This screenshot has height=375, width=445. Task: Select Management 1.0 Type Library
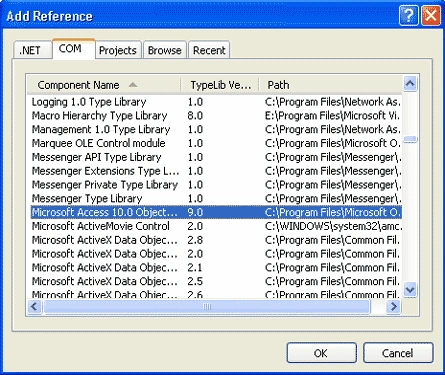tap(216, 129)
